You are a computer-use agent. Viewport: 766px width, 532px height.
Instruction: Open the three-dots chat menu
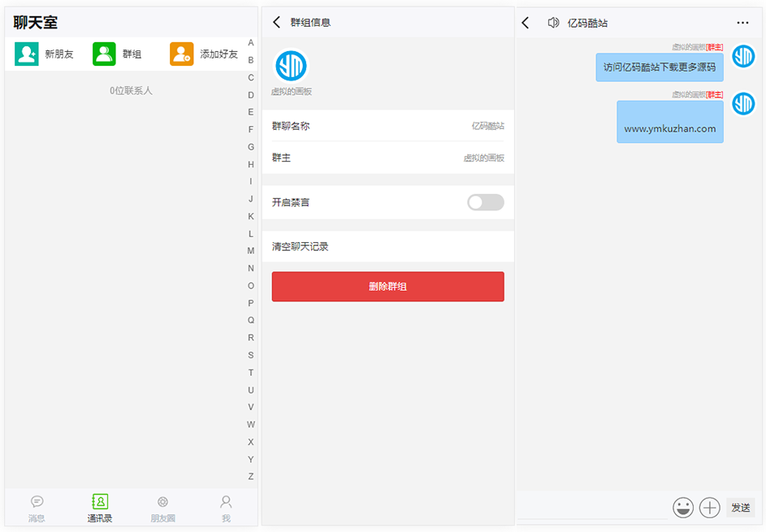tap(742, 23)
